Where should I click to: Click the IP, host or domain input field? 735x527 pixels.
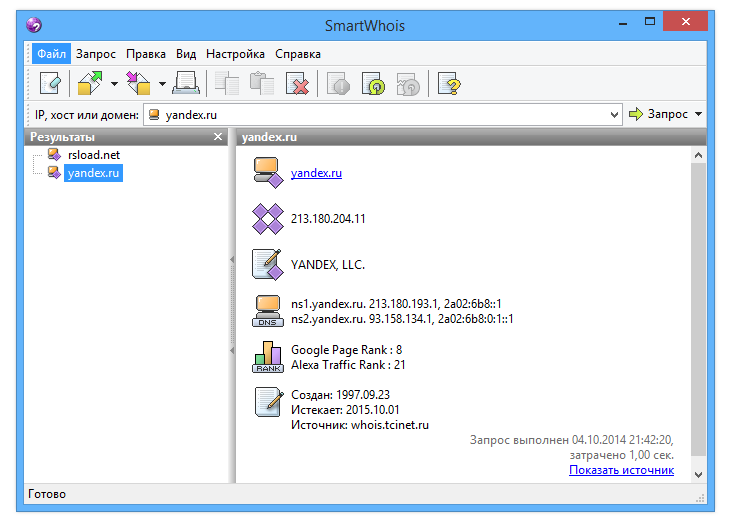(x=382, y=115)
